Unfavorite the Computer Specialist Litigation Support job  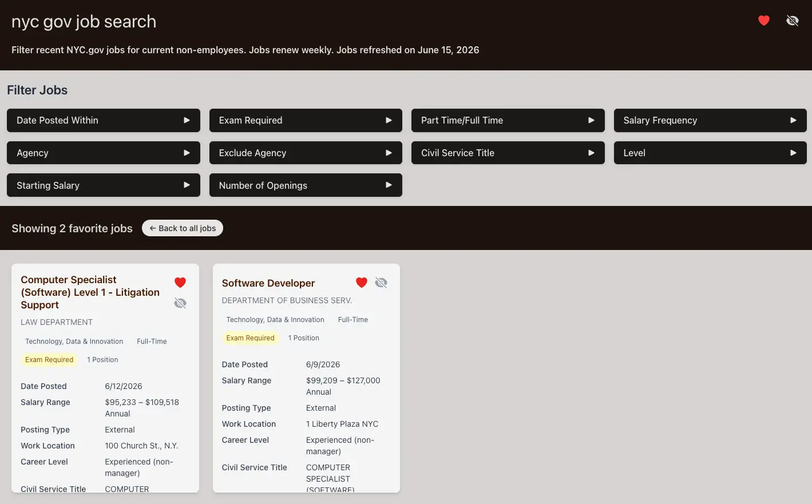pyautogui.click(x=180, y=282)
